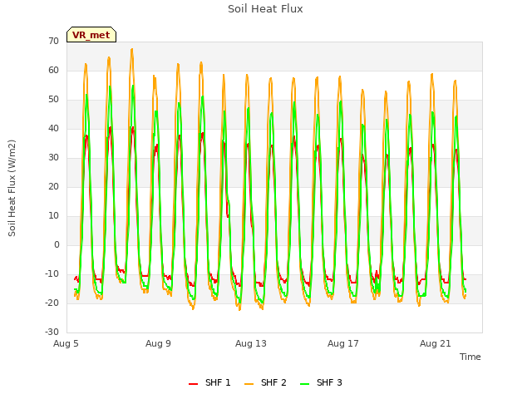Click the red SHF 1 legend swatch

(193, 384)
